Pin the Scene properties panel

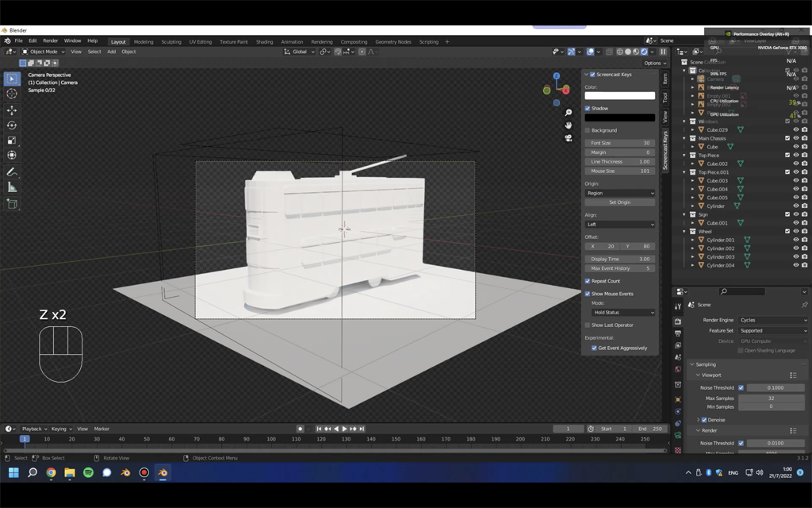click(x=804, y=305)
